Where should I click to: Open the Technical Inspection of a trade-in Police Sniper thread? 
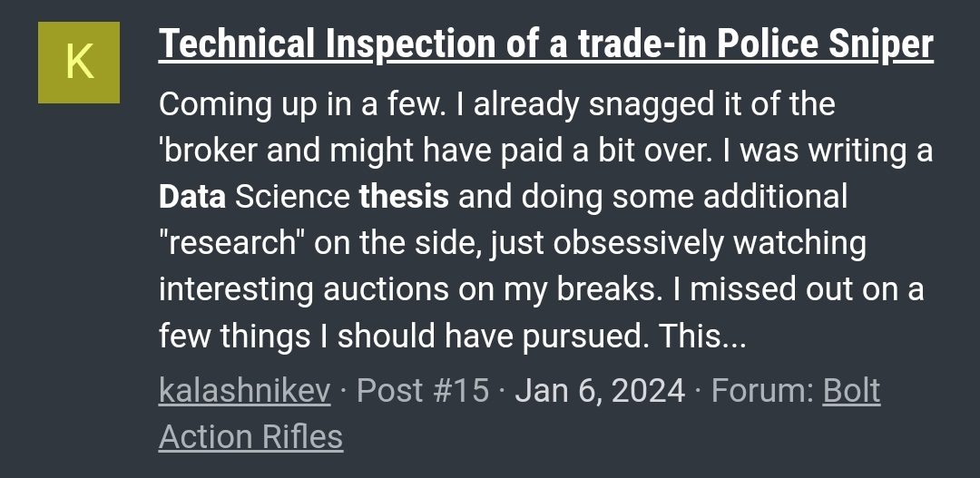point(546,44)
